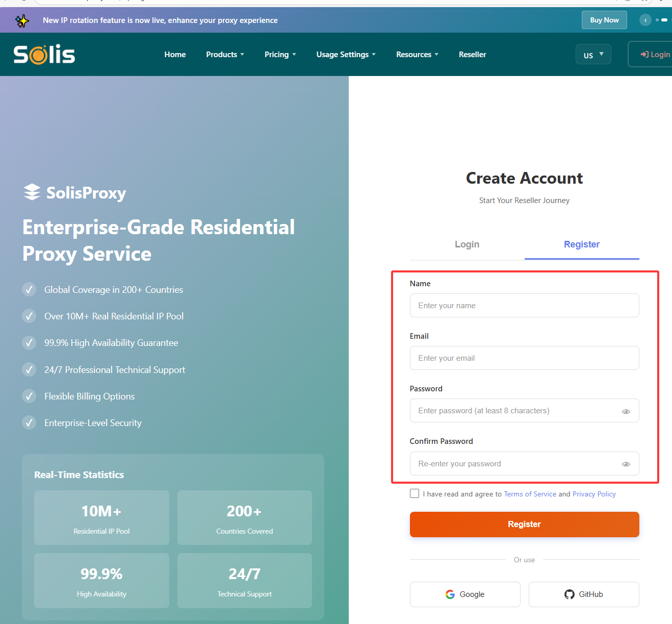Open the Privacy Policy link

pos(594,494)
